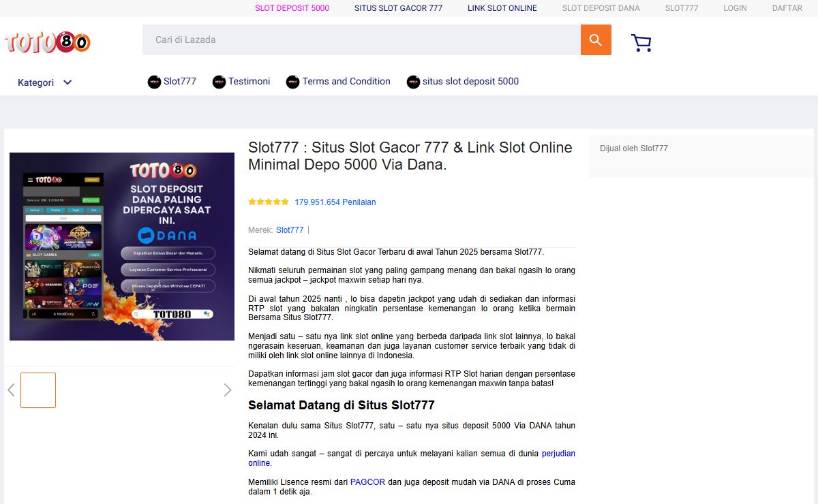This screenshot has width=818, height=504.
Task: Open the Testimoni navigation link
Action: click(249, 81)
